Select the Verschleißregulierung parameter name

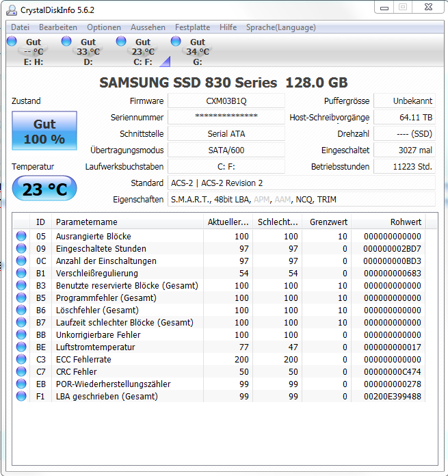coord(97,273)
